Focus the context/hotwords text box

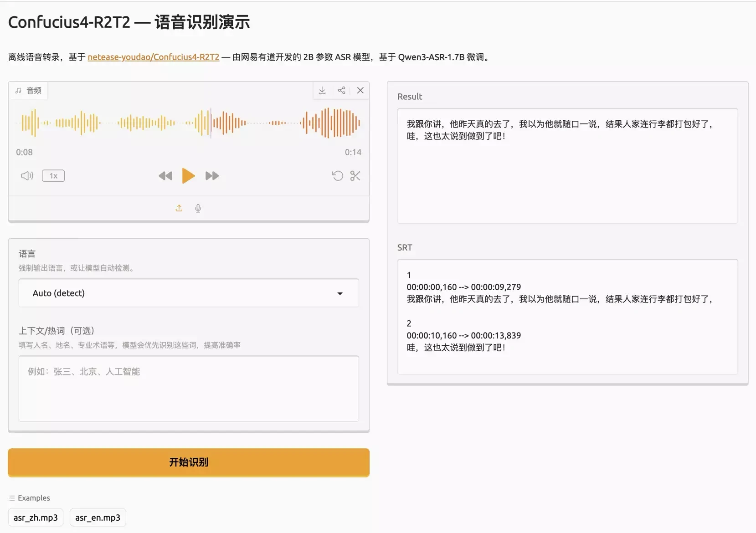click(x=189, y=389)
